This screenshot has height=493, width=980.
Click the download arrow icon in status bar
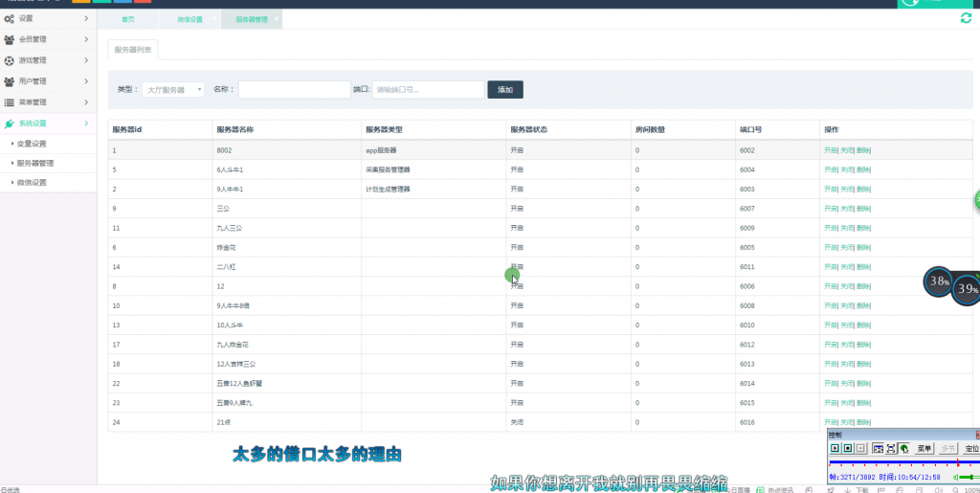point(848,490)
